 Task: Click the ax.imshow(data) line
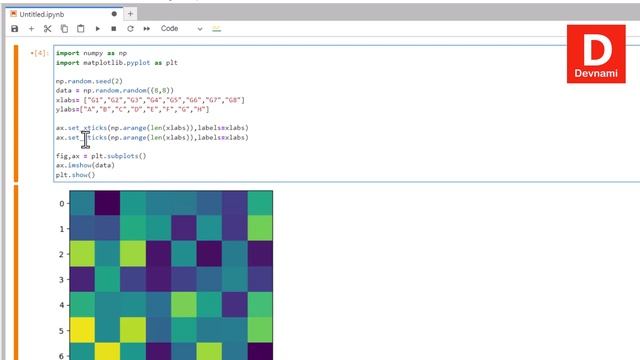85,165
